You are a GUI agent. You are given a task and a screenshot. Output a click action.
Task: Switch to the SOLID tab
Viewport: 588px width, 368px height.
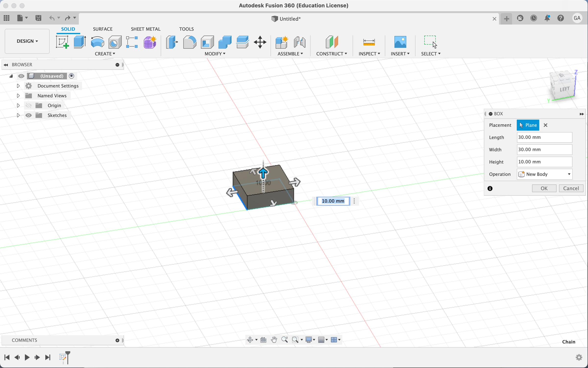(x=68, y=29)
